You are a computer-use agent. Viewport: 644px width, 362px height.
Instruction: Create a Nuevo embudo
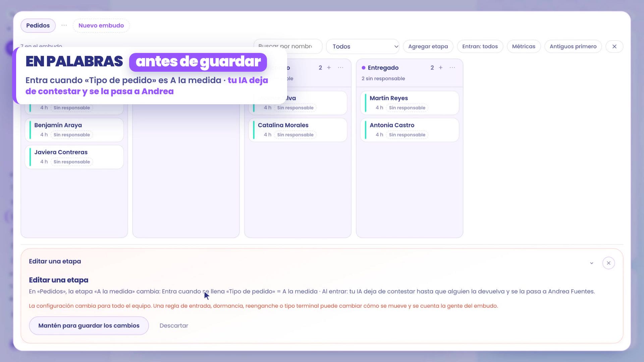[101, 25]
